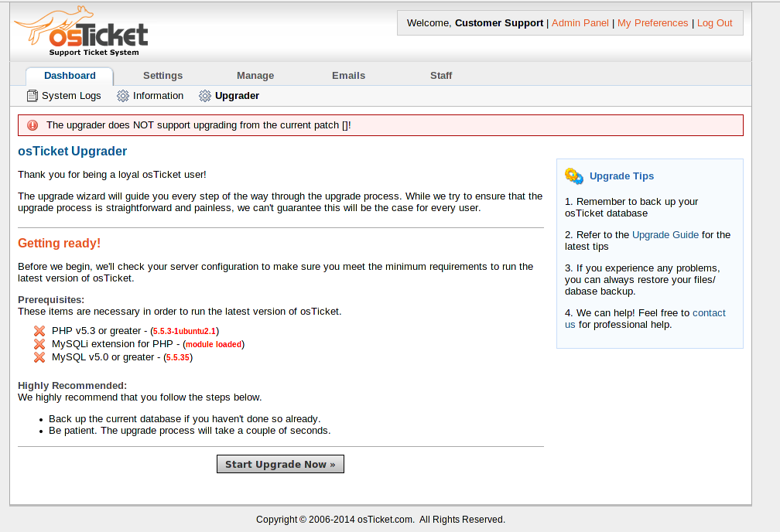The image size is (780, 532).
Task: Click tip 'Remember to back up' text
Action: [x=631, y=207]
